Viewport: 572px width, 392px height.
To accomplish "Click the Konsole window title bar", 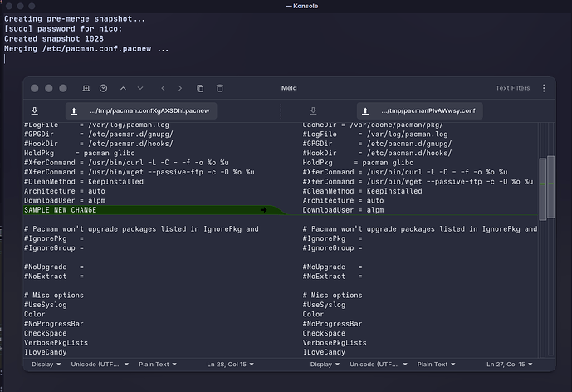I will pos(286,6).
